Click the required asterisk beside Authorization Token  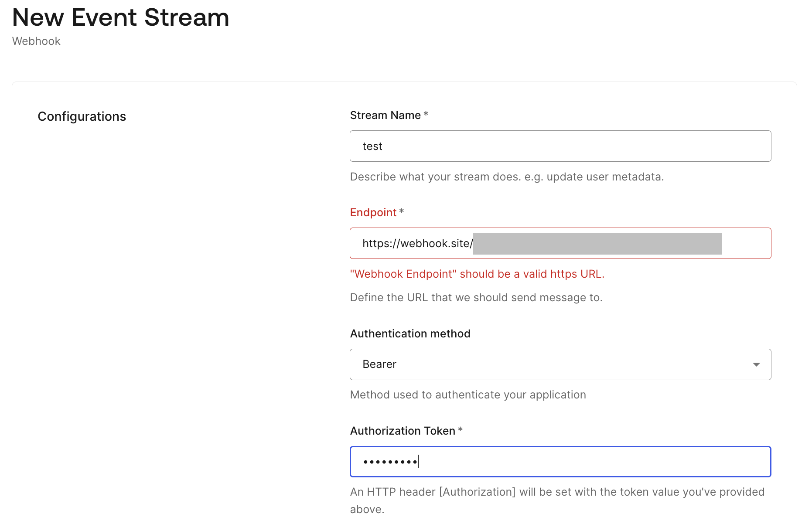(460, 430)
